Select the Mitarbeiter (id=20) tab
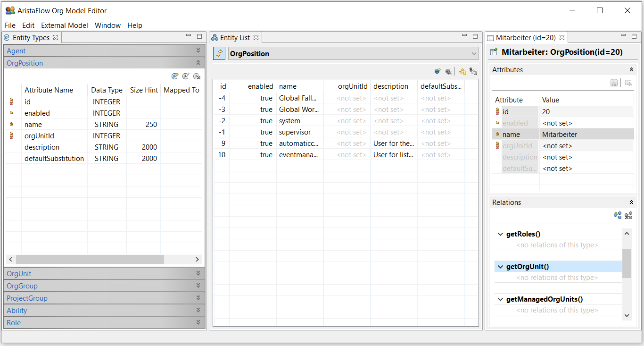 pyautogui.click(x=526, y=37)
